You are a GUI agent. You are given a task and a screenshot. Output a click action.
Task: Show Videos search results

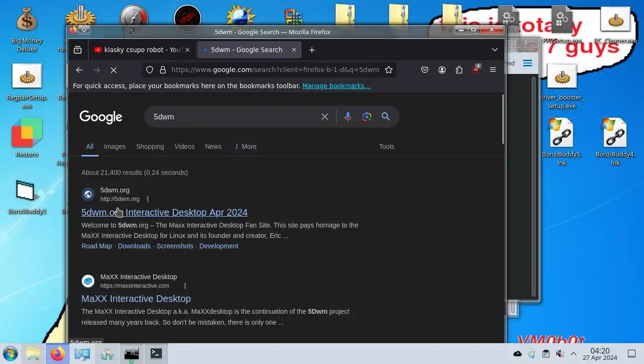(185, 146)
